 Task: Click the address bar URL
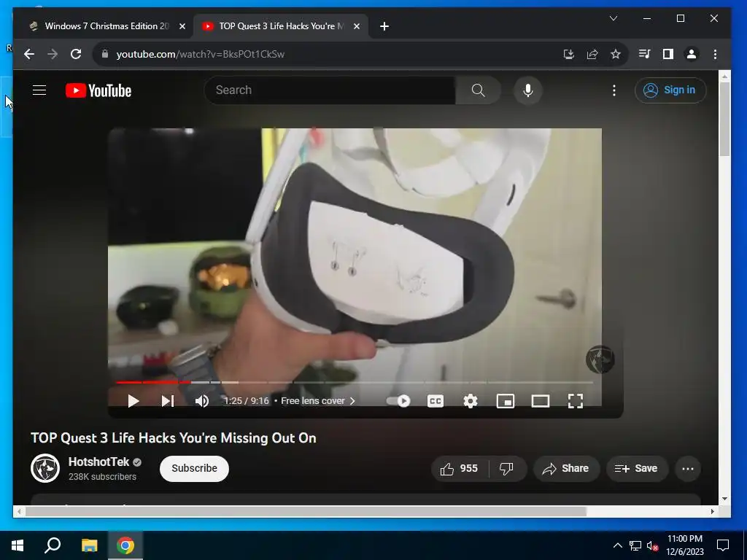(201, 54)
